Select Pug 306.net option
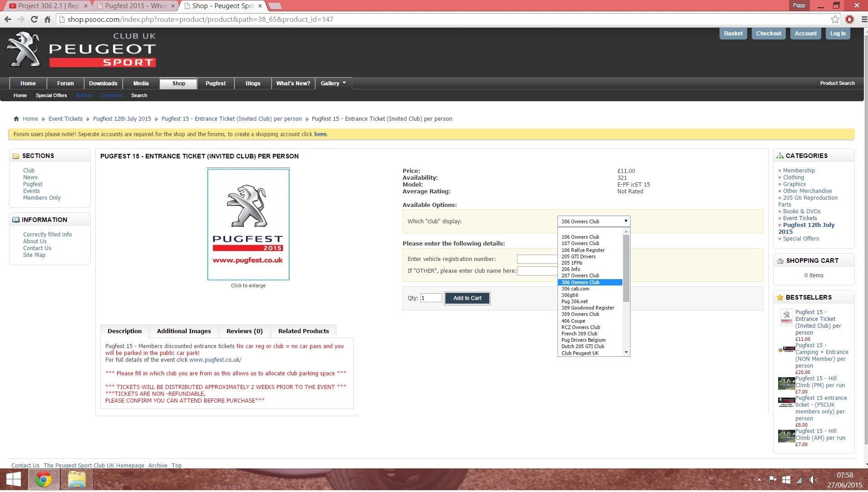This screenshot has width=868, height=492. tap(574, 301)
